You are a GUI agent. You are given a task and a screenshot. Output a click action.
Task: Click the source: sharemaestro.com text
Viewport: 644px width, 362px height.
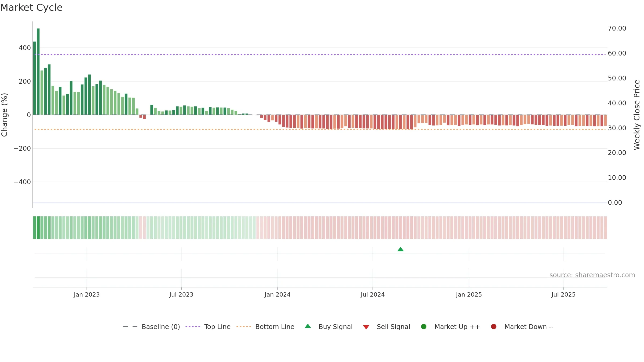pos(592,275)
